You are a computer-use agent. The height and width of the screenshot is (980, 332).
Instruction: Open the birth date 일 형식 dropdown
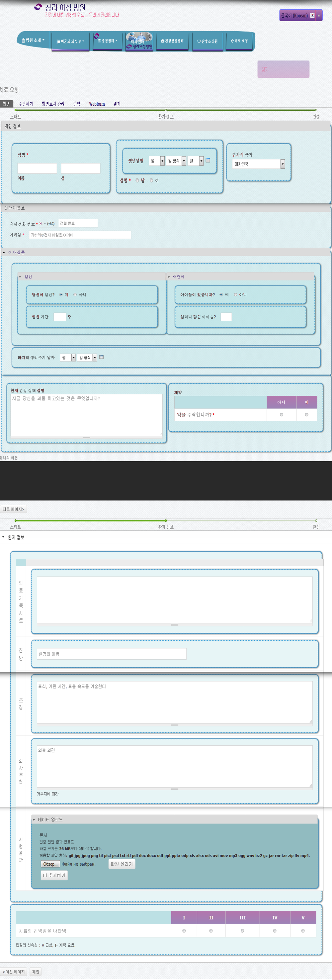[176, 161]
